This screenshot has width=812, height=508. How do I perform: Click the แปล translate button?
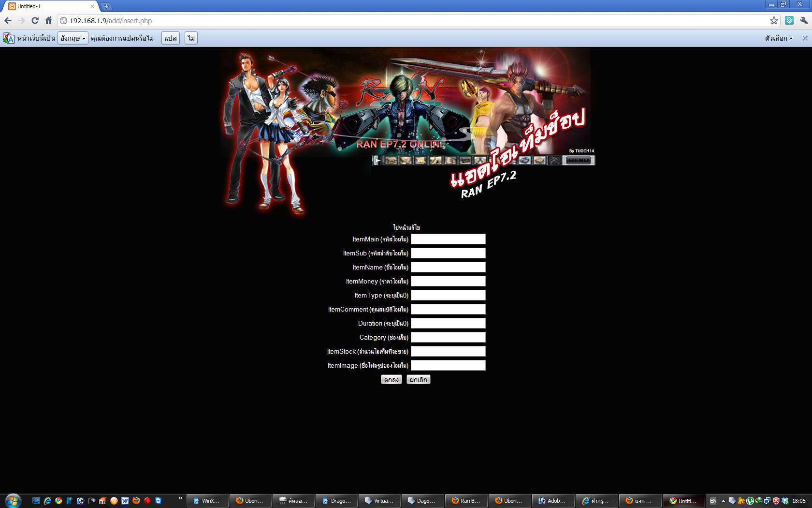point(171,38)
